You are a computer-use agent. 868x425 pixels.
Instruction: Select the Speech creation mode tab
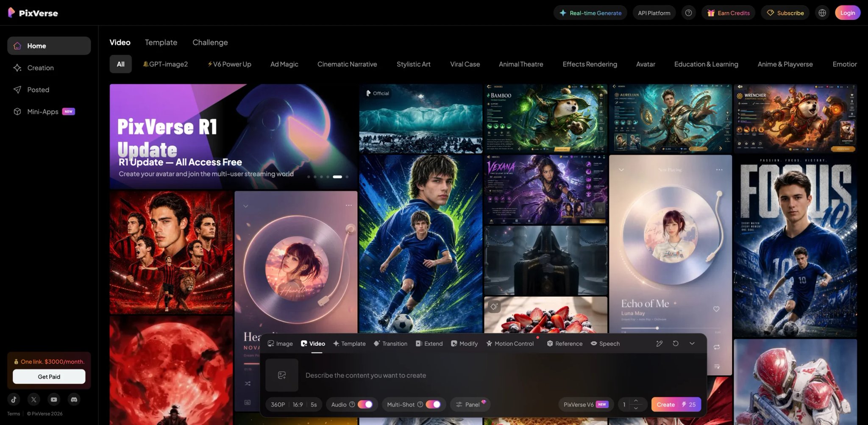click(x=605, y=344)
